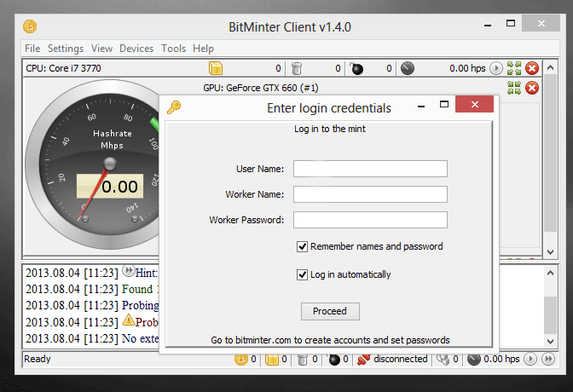The height and width of the screenshot is (392, 573).
Task: Click 'Go to bitminter.com to create accounts' text
Action: [330, 340]
